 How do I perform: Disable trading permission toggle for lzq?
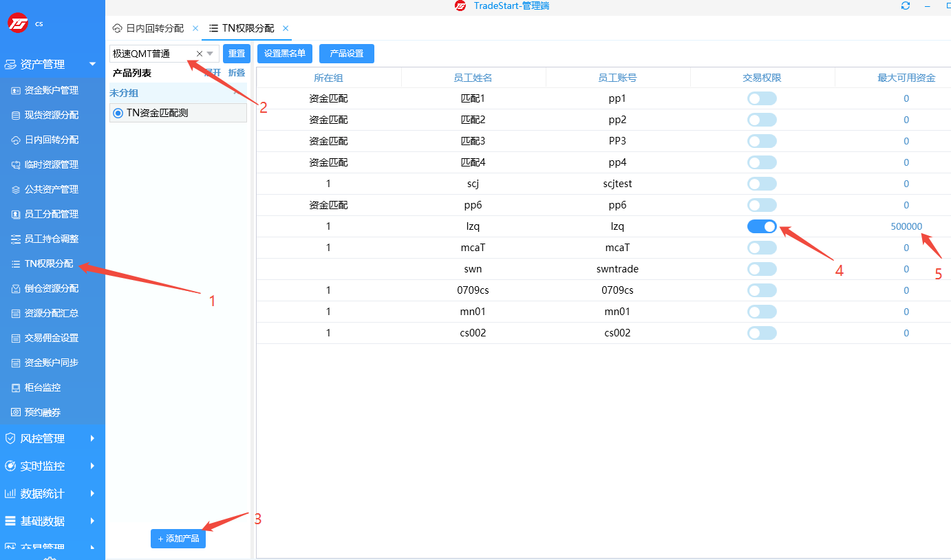pyautogui.click(x=762, y=226)
